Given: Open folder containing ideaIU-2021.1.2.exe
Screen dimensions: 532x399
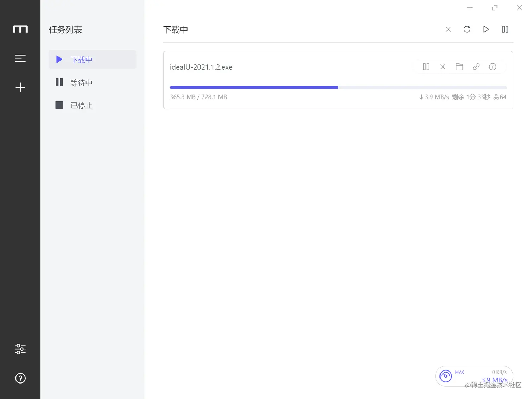Looking at the screenshot, I should 459,66.
